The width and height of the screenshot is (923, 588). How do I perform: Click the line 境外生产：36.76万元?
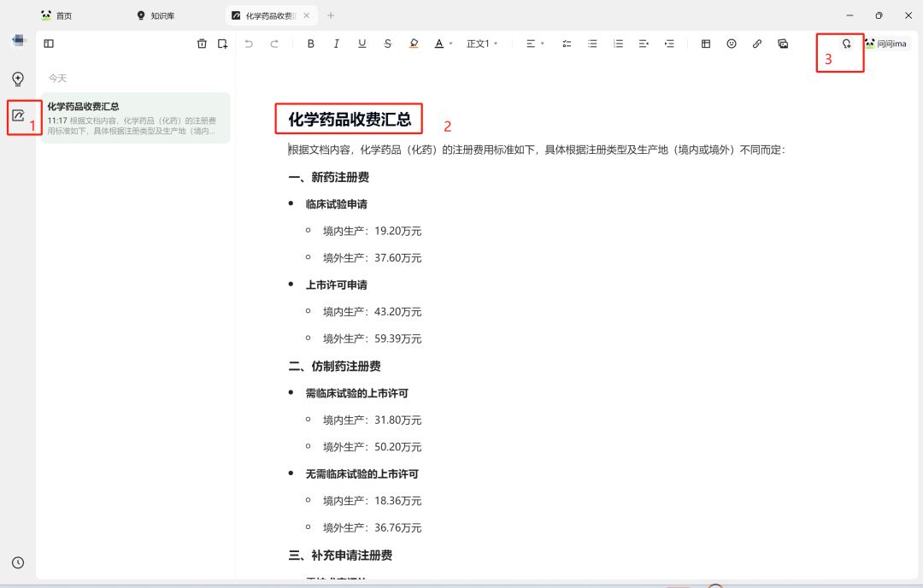click(372, 528)
